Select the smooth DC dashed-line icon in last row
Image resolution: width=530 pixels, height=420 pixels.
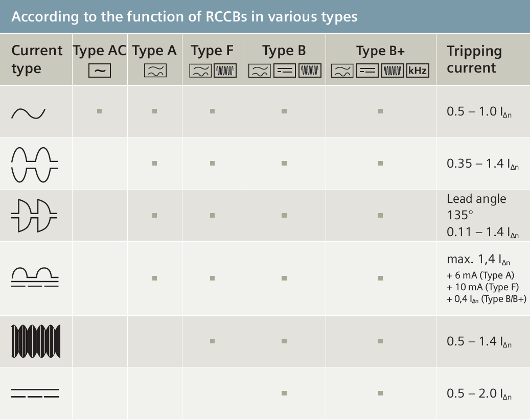(x=35, y=393)
